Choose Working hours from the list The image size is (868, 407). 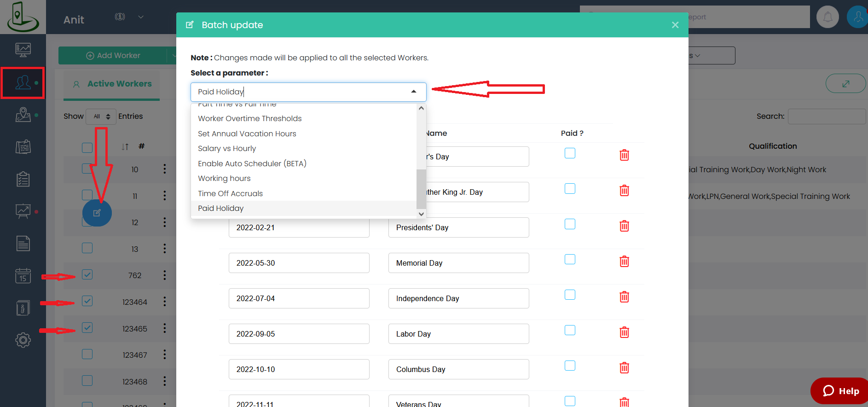(224, 178)
